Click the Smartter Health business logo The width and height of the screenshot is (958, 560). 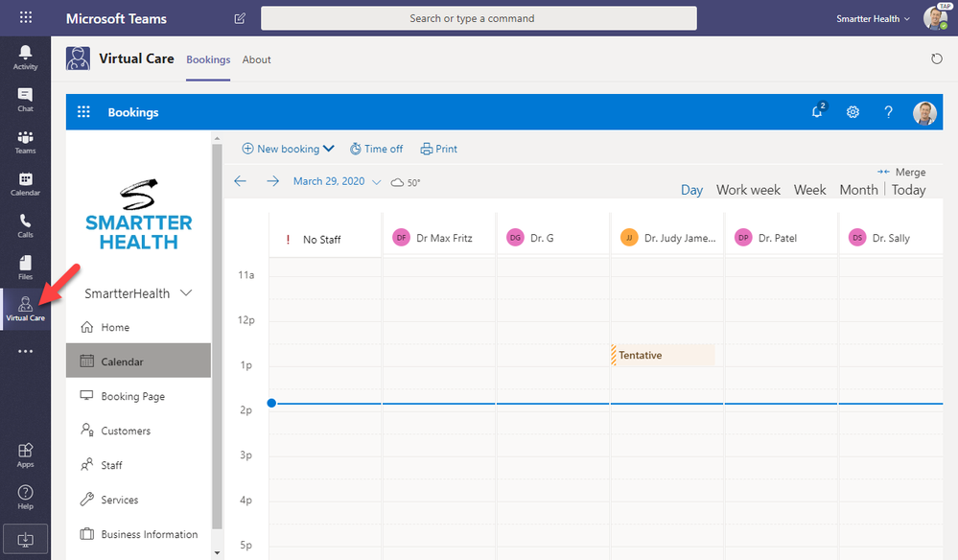click(x=139, y=215)
